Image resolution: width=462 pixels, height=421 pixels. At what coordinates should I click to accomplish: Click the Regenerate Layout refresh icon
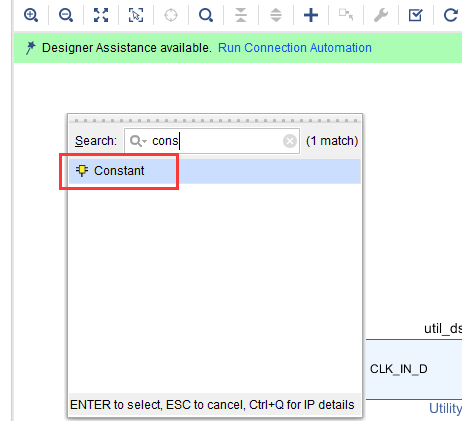point(450,15)
